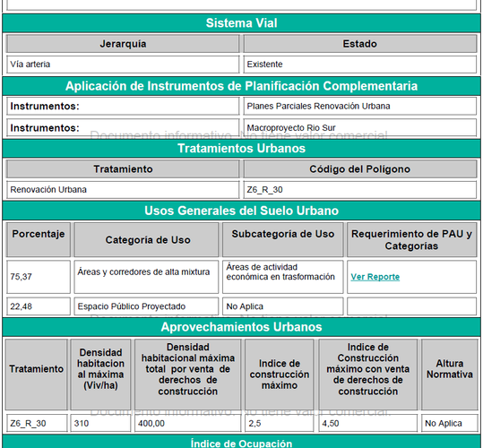Select Áreas de actividad económica en trasformación
The width and height of the screenshot is (483, 448).
point(283,277)
